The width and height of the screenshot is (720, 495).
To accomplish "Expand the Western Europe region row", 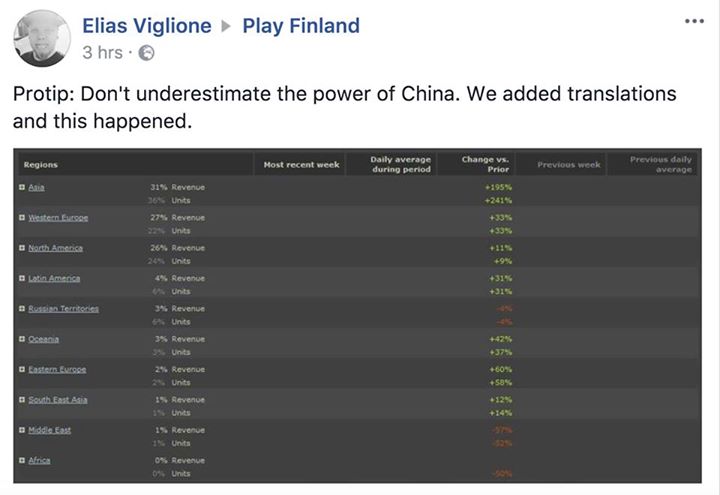I will tap(22, 218).
